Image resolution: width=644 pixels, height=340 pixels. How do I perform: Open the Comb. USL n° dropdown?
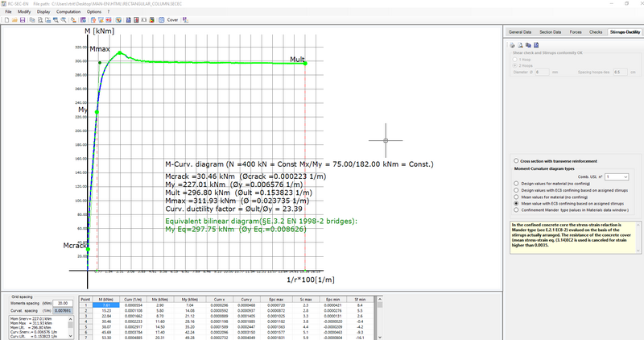[617, 176]
